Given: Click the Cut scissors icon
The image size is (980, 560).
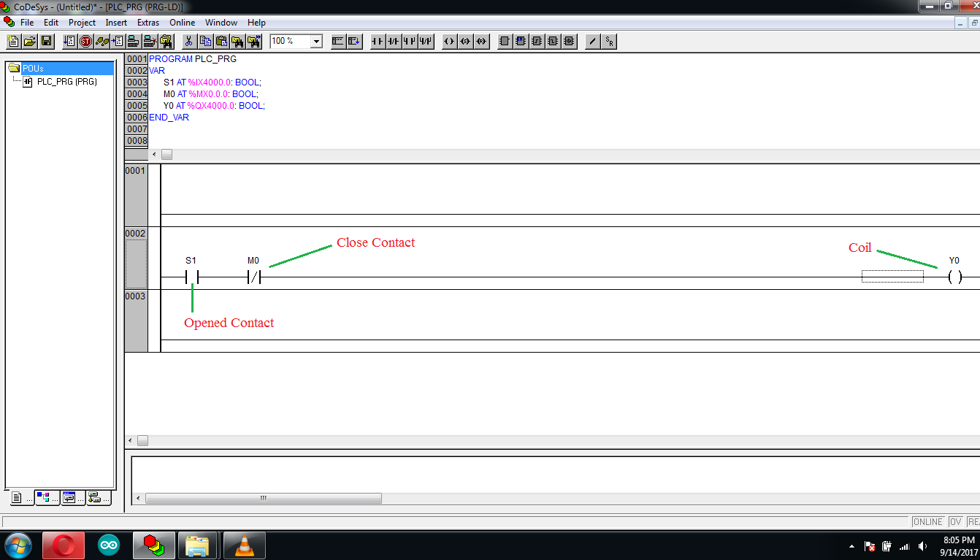Looking at the screenshot, I should tap(188, 42).
